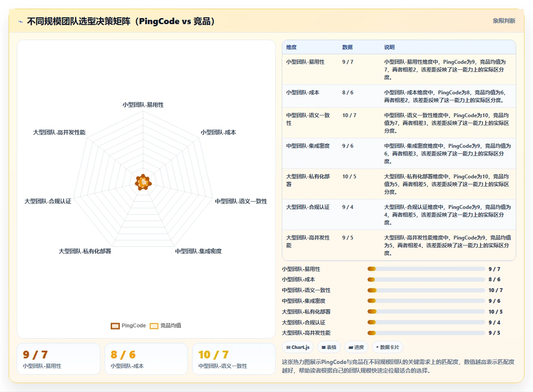Select table row 大型团队-合规认证

tap(399, 215)
